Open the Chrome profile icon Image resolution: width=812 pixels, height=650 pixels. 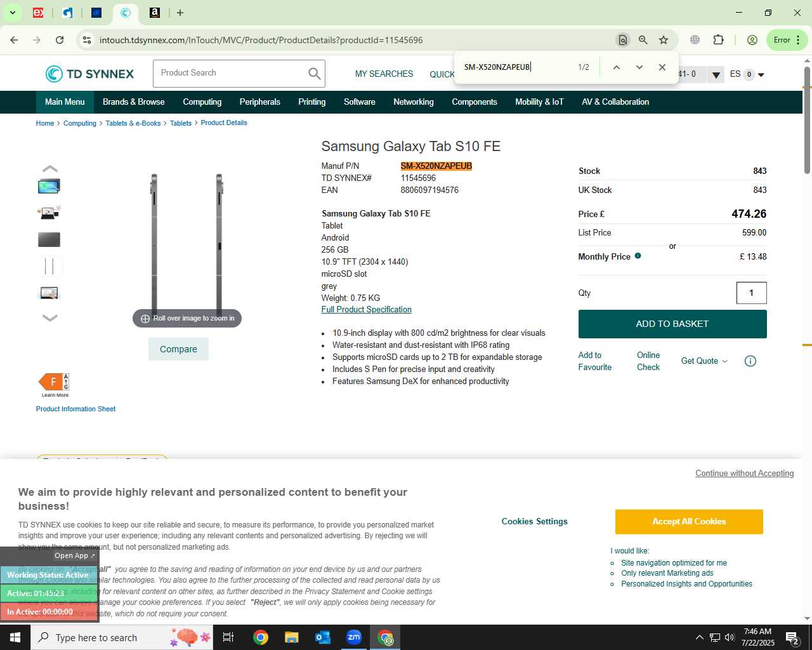coord(752,40)
